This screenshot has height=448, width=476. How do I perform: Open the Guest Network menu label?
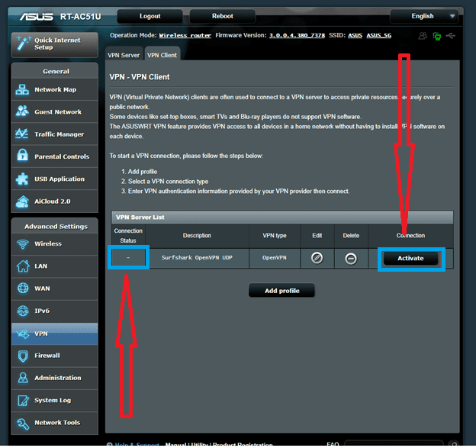coord(58,111)
